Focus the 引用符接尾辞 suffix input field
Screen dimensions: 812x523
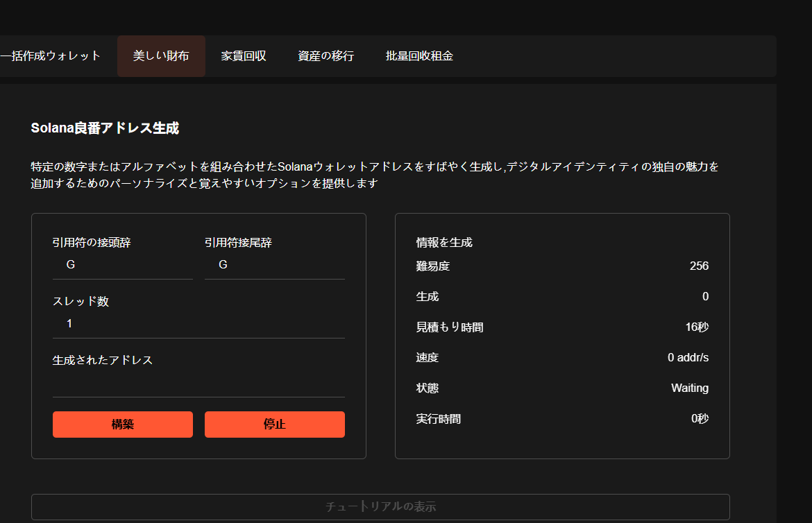pos(275,265)
